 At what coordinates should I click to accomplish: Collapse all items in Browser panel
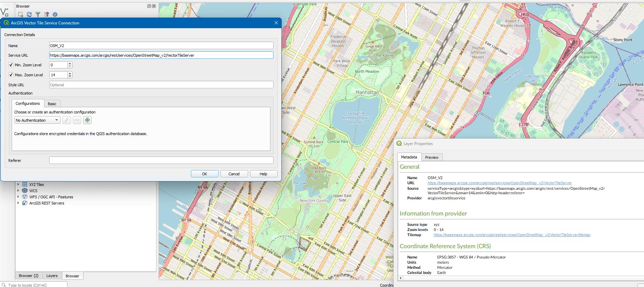(x=46, y=14)
